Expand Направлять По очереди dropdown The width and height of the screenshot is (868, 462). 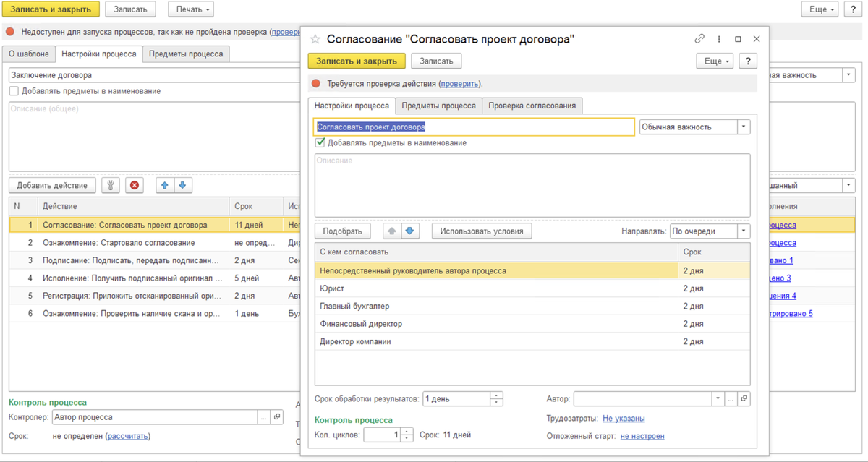744,231
